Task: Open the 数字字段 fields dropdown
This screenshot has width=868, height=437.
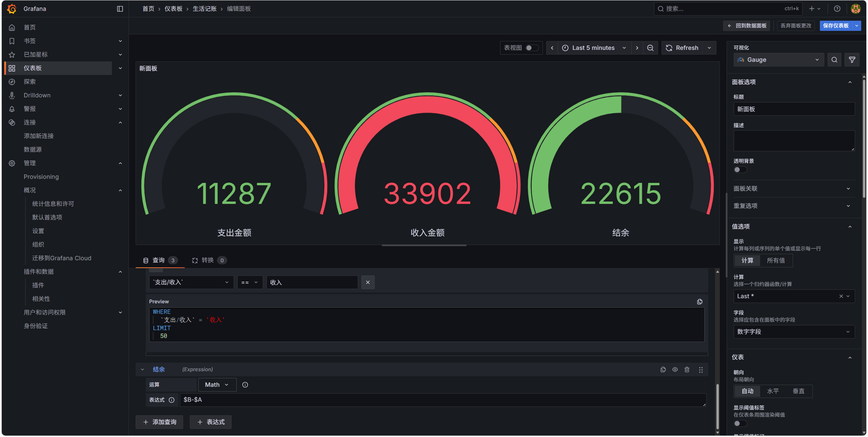Action: 794,332
